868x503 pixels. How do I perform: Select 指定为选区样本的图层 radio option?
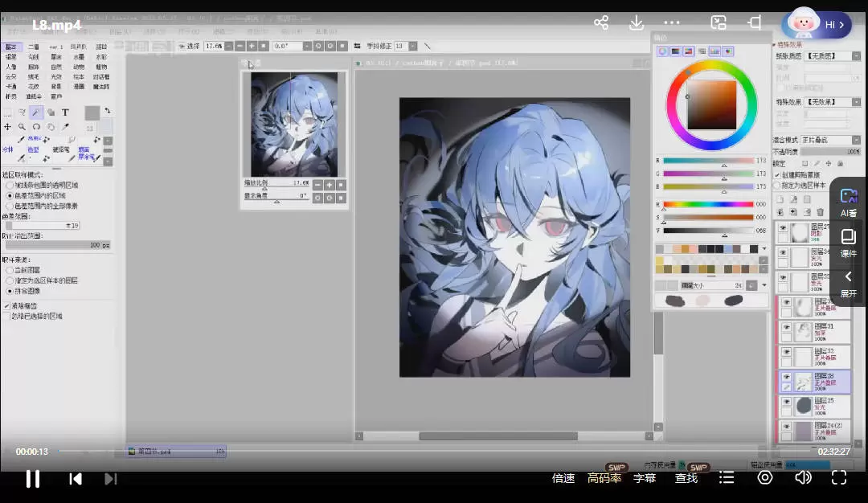pyautogui.click(x=10, y=280)
